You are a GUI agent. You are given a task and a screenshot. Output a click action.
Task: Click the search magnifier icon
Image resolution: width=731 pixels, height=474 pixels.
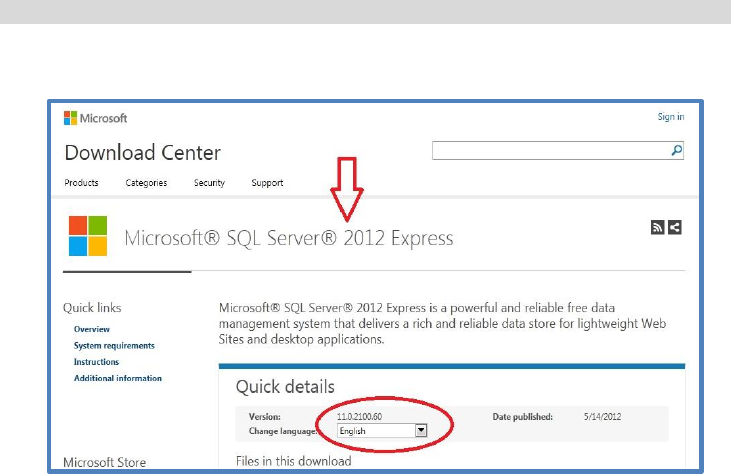click(676, 150)
